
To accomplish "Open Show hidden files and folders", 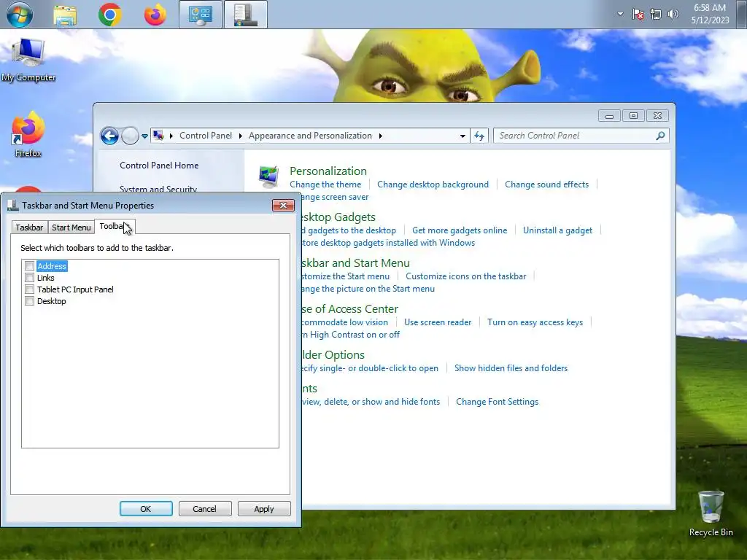I will click(x=511, y=368).
